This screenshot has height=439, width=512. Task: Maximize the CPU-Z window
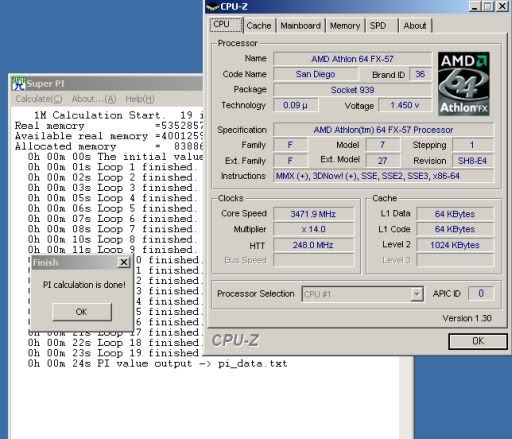click(x=488, y=6)
